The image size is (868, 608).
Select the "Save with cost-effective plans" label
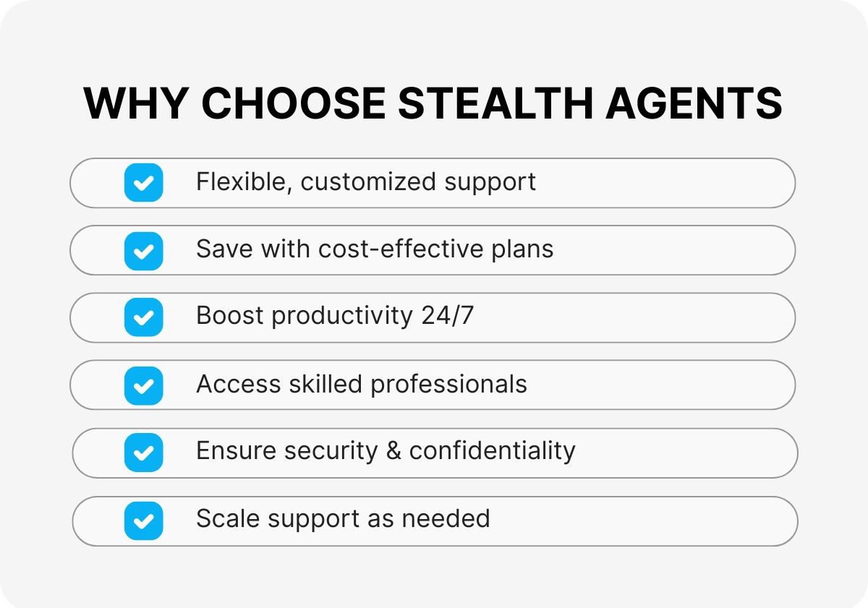point(374,249)
